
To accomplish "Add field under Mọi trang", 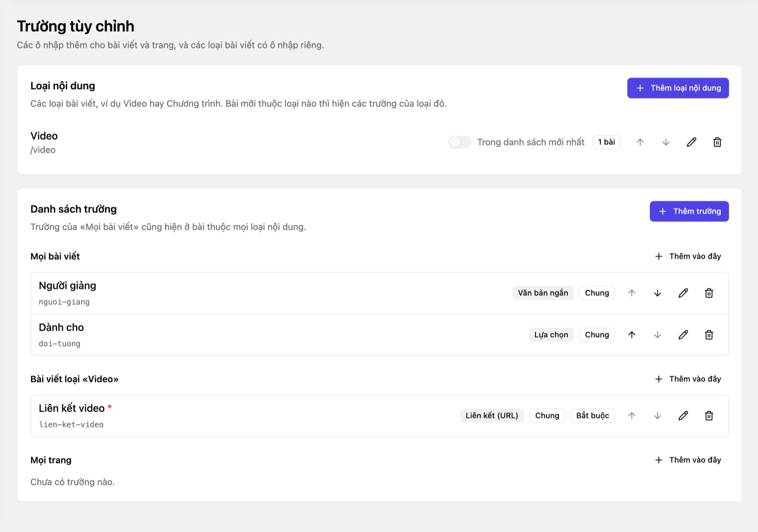I will 688,460.
